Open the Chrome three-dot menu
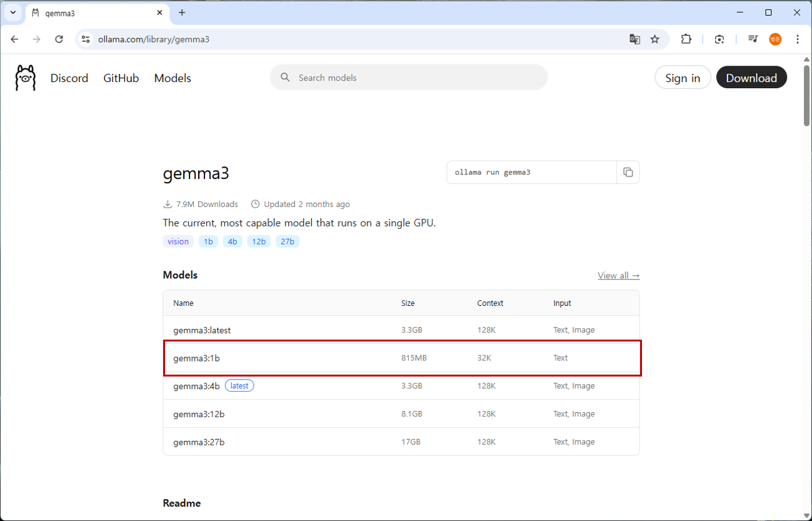The height and width of the screenshot is (521, 812). click(x=797, y=39)
